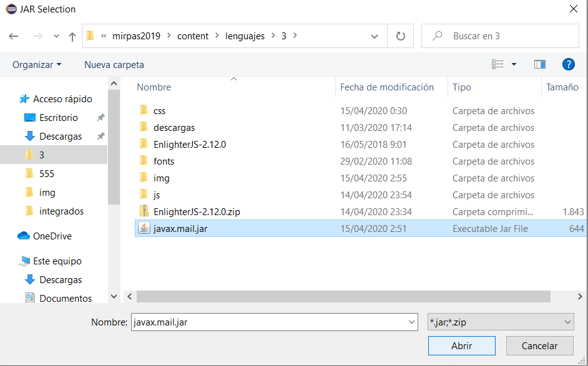Sidebar scrollbar down arrow
588x366 pixels.
(x=114, y=296)
